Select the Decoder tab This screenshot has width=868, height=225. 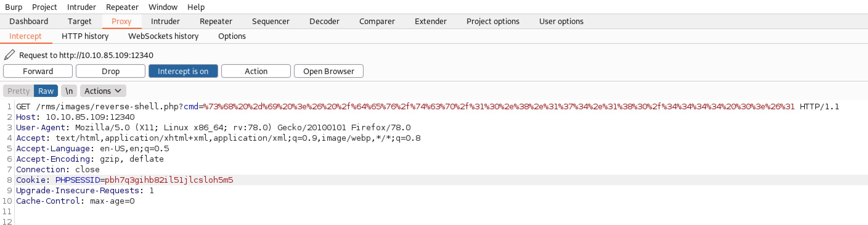324,21
